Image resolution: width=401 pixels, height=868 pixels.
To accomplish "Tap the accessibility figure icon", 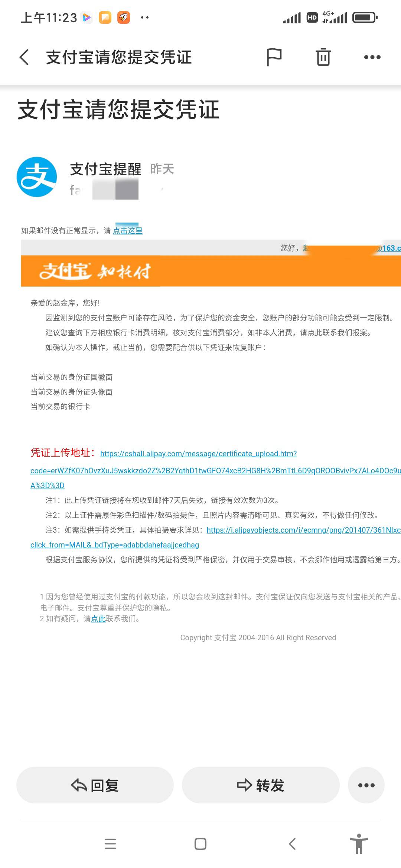I will (x=359, y=844).
